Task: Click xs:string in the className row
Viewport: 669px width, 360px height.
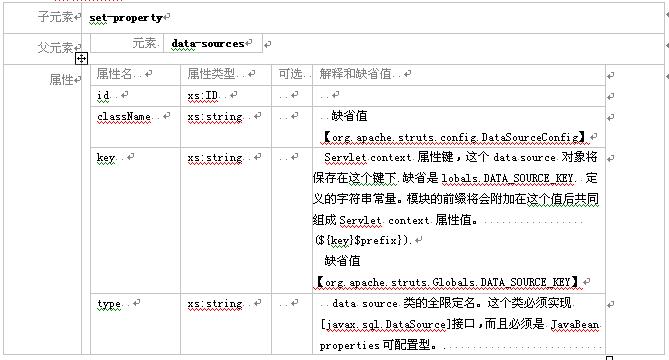Action: pyautogui.click(x=215, y=117)
